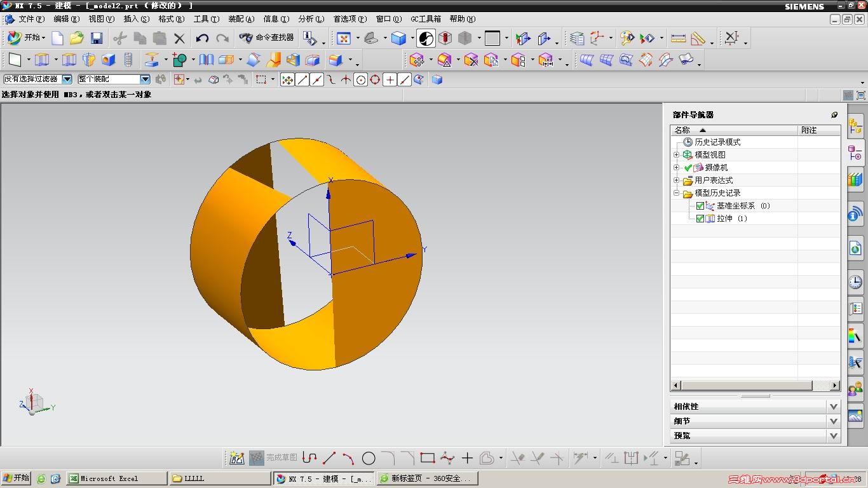Viewport: 868px width, 488px height.
Task: Toggle the Quadrant Point snap option
Action: (375, 79)
